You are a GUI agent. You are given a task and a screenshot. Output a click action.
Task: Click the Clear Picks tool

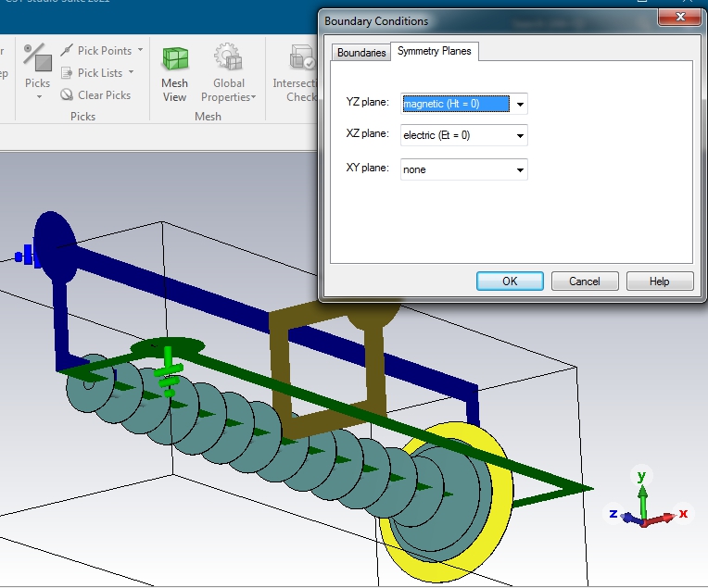pos(95,94)
